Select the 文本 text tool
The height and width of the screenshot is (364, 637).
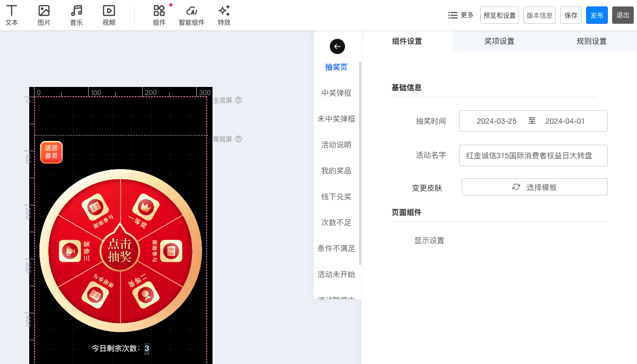(11, 16)
